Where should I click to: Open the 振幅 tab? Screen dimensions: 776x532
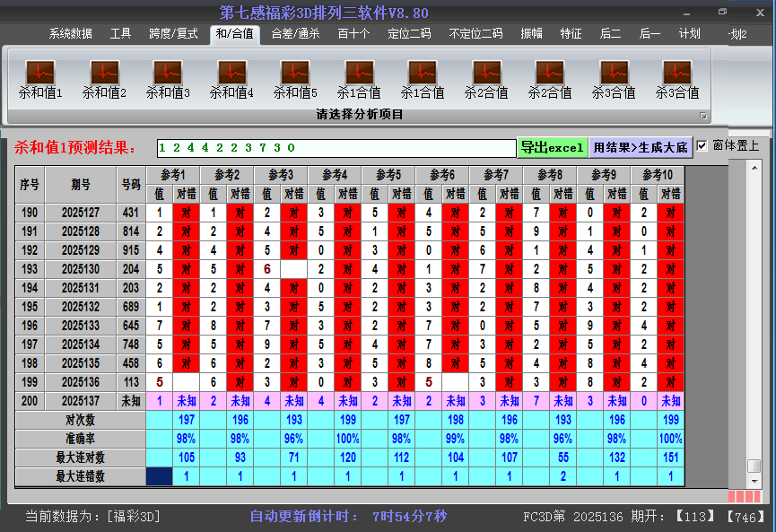point(531,34)
